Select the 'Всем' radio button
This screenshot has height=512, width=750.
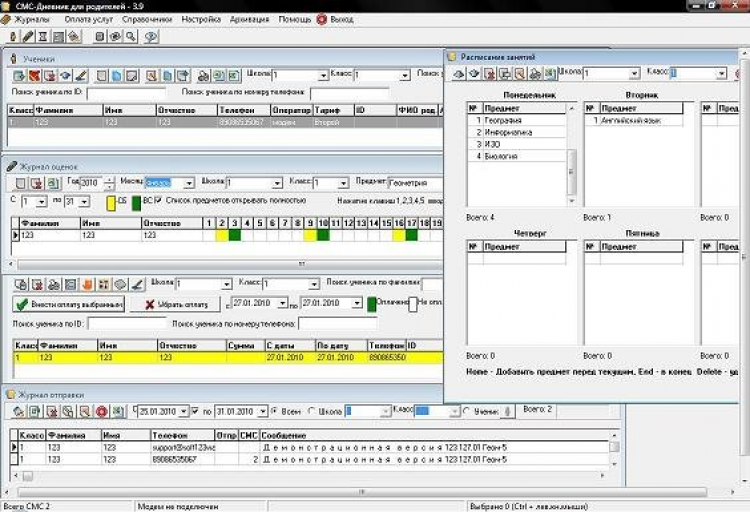click(275, 411)
